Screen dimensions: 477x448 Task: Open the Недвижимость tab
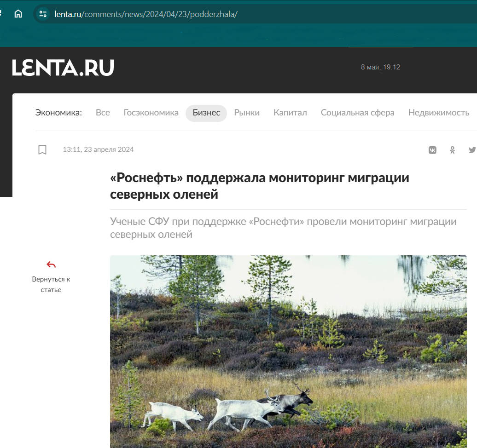[x=439, y=113]
